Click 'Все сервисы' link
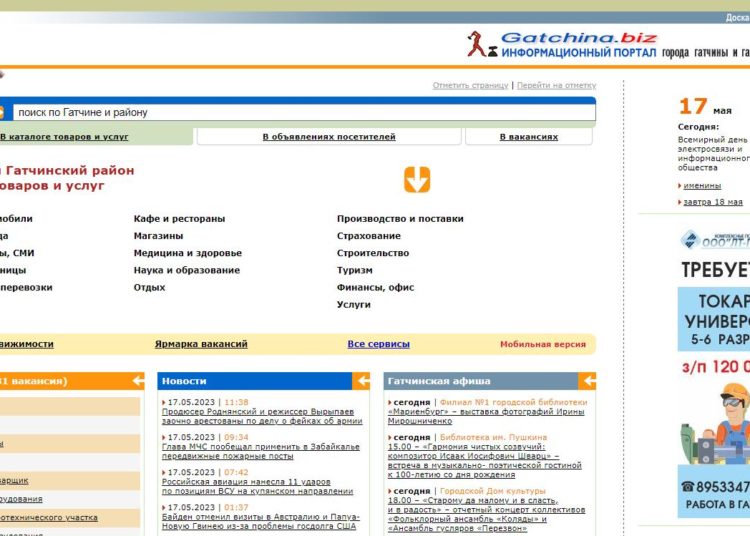 tap(378, 344)
